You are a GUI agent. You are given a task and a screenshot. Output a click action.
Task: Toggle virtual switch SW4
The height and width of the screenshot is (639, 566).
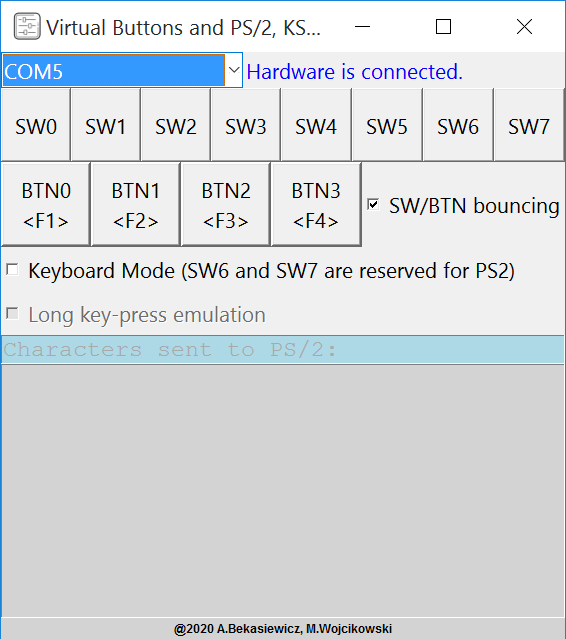pyautogui.click(x=316, y=125)
